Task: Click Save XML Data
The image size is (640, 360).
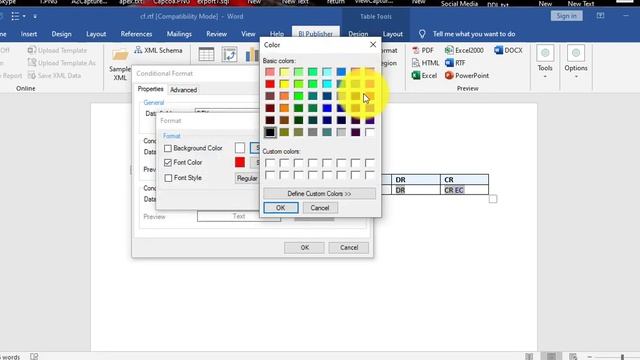Action: (54, 76)
